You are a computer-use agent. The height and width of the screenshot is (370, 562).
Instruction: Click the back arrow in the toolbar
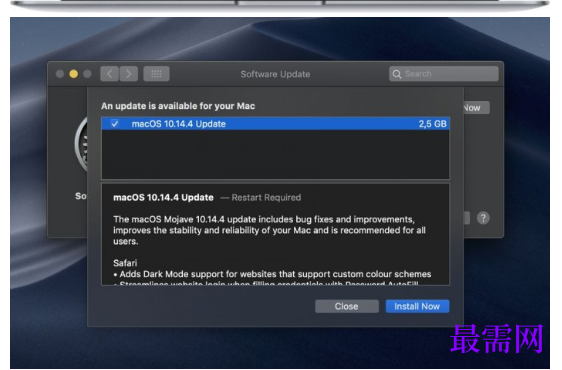click(x=109, y=74)
